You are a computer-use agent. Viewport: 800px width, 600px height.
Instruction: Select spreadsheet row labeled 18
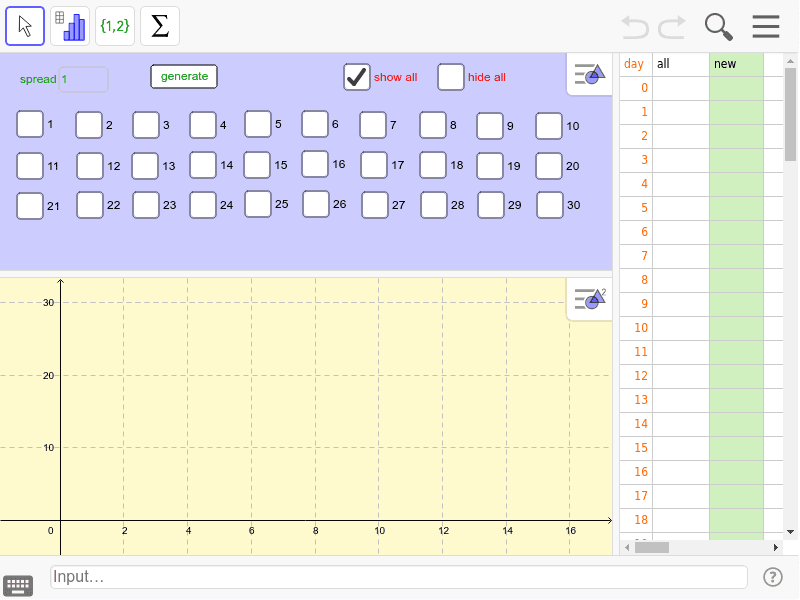pyautogui.click(x=636, y=520)
